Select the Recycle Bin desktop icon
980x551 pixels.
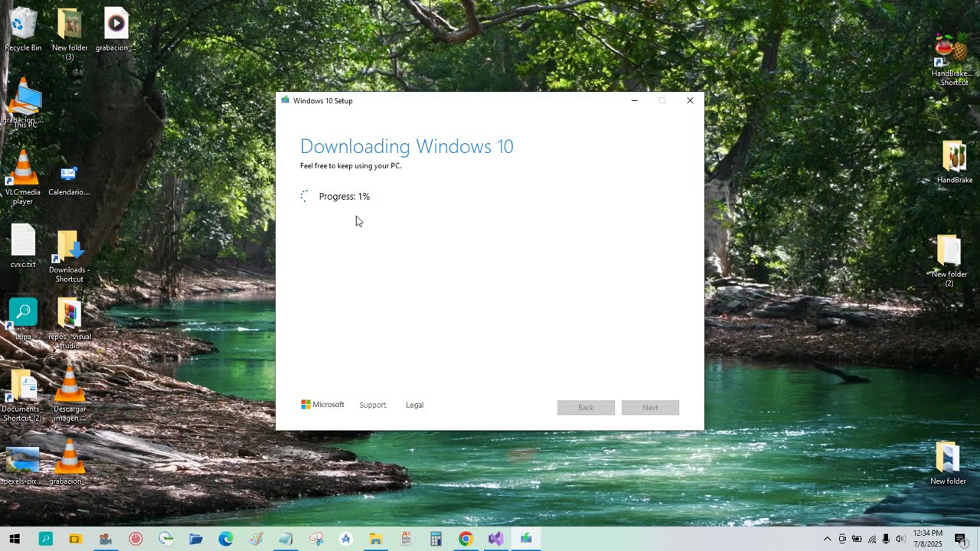pyautogui.click(x=23, y=30)
